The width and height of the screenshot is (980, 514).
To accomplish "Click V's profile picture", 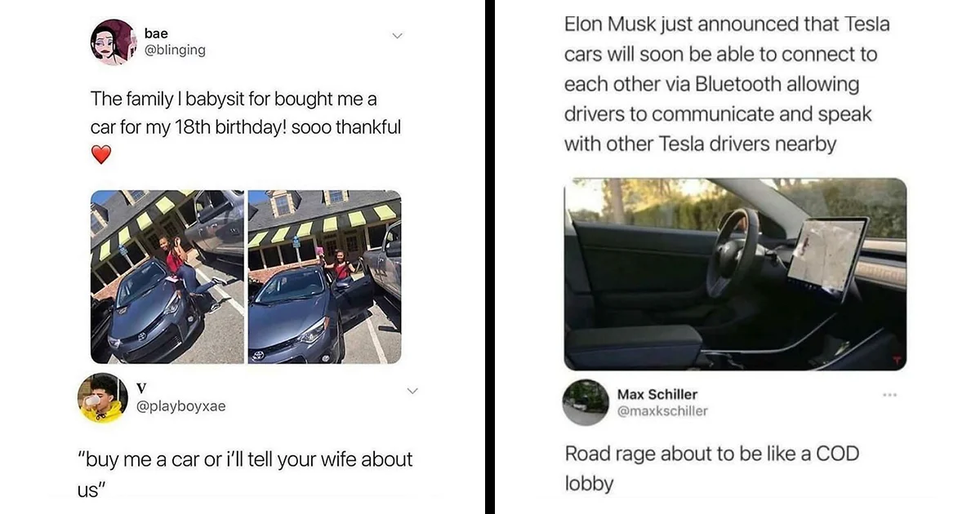I will click(x=103, y=397).
